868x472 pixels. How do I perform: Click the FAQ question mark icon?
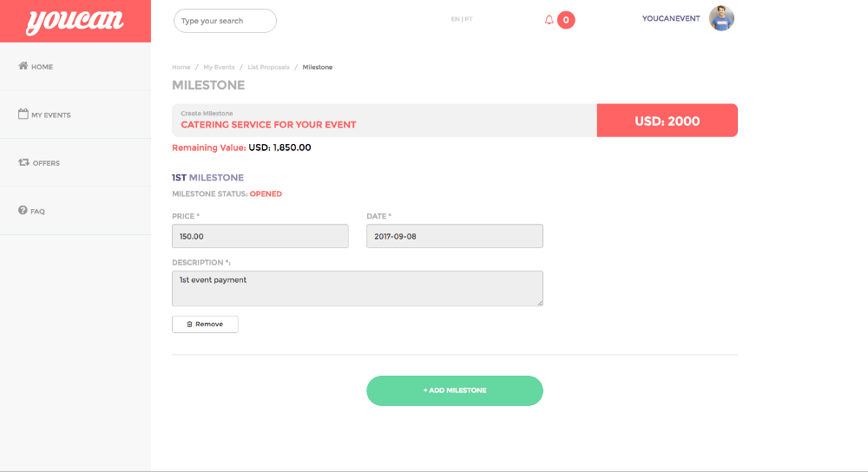[x=23, y=210]
